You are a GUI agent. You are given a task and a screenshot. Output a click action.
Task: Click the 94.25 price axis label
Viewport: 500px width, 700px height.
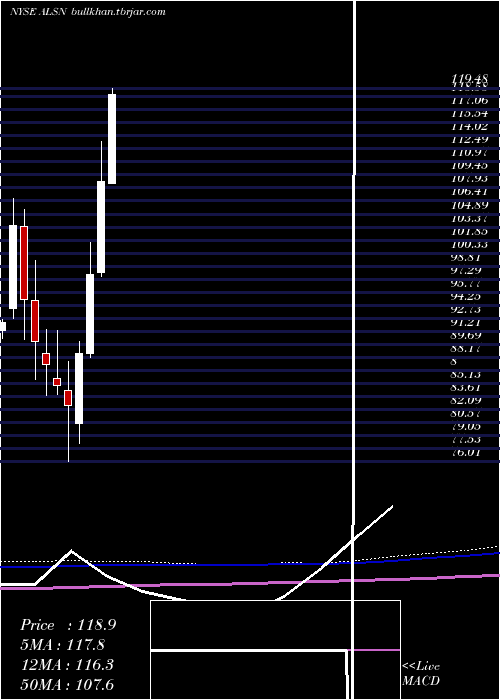point(467,297)
